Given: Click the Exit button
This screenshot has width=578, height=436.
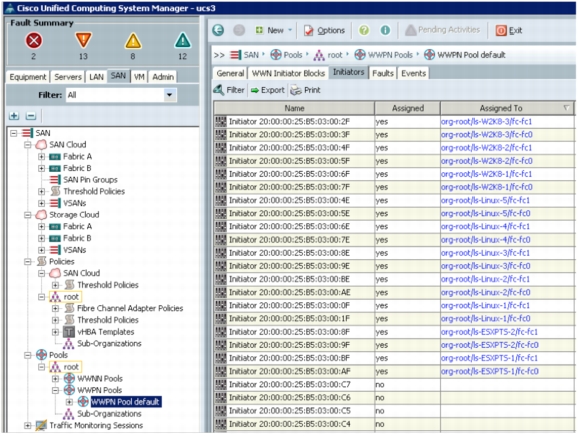Looking at the screenshot, I should point(509,30).
